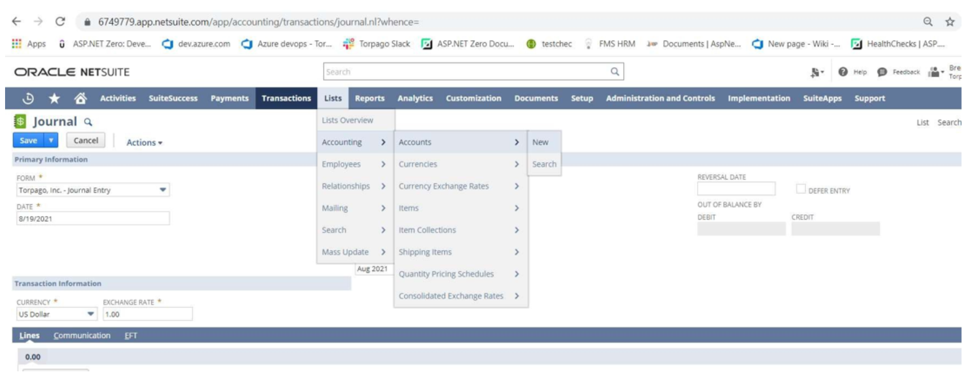Open the Apps grid bookmark icon

[x=16, y=43]
